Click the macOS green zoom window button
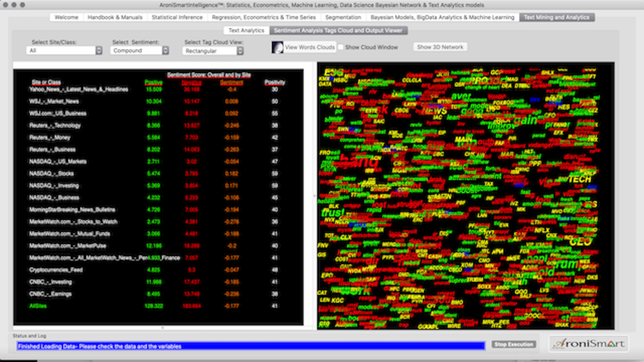 click(23, 5)
